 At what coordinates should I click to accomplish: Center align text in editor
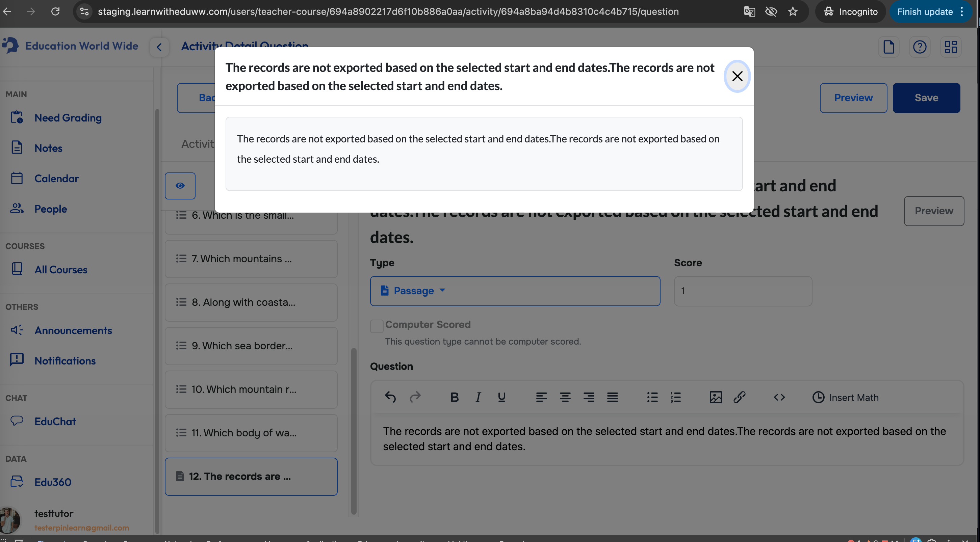565,397
